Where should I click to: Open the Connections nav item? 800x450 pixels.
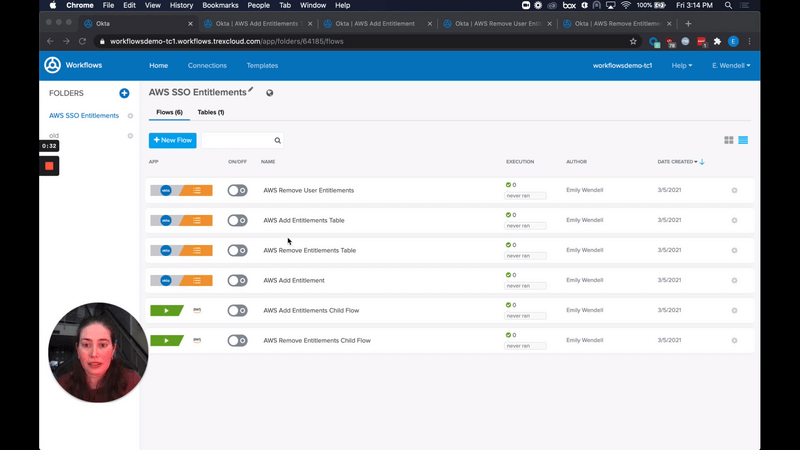207,65
